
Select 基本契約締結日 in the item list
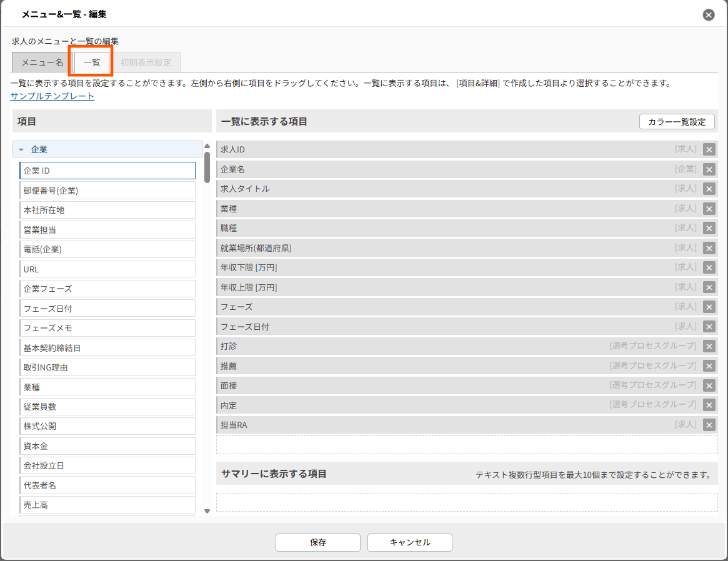pos(107,347)
